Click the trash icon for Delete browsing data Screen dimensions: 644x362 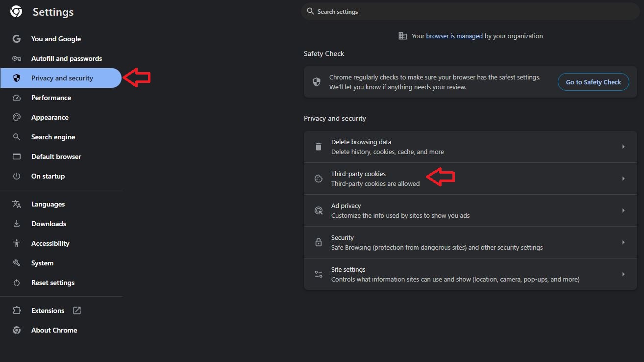click(319, 147)
